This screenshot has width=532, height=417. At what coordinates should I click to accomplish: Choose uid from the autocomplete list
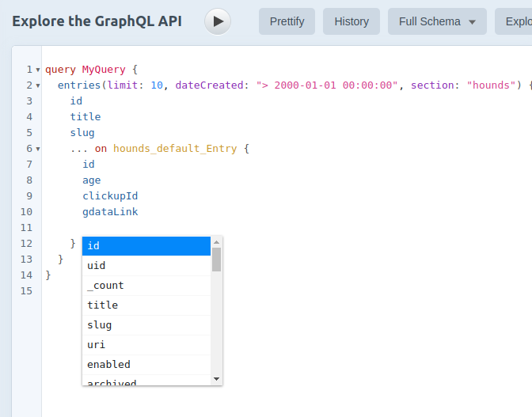tap(146, 265)
